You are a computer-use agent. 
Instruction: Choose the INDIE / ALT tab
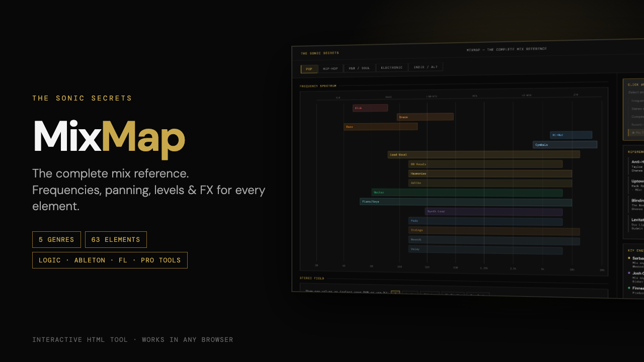pos(426,67)
